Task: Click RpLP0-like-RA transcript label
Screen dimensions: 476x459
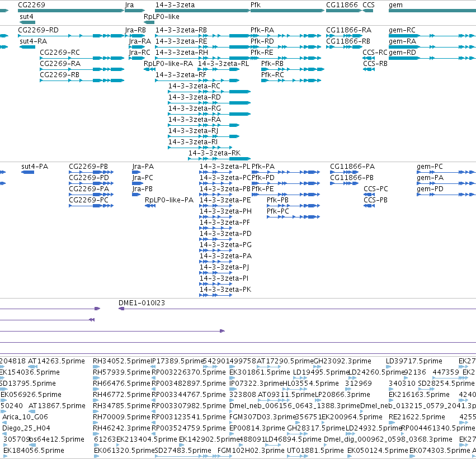Action: click(168, 64)
